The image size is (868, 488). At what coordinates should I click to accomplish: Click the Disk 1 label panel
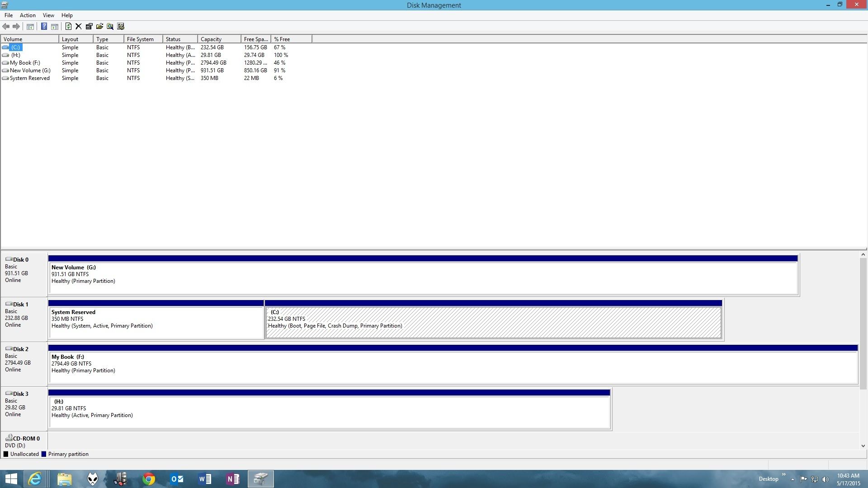coord(24,319)
